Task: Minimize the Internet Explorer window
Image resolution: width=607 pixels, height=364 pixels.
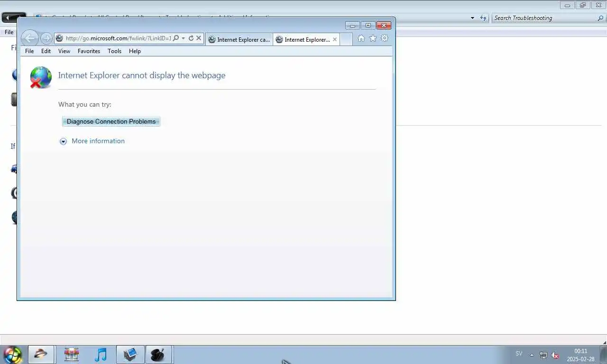Action: (x=352, y=26)
